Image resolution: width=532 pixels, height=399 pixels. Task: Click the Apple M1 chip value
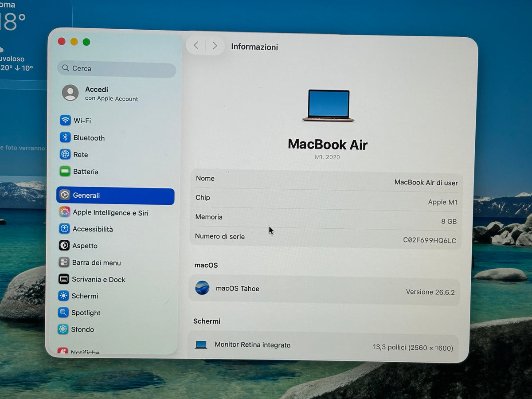point(442,202)
